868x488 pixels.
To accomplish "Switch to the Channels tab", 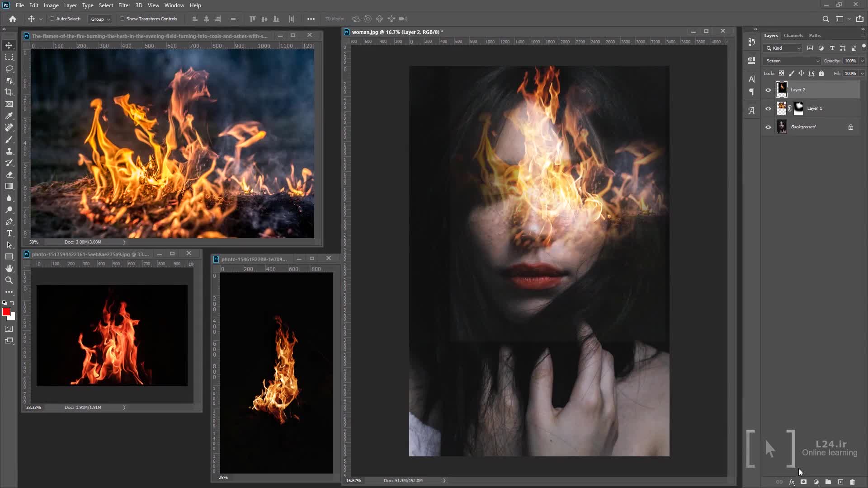I will 793,35.
